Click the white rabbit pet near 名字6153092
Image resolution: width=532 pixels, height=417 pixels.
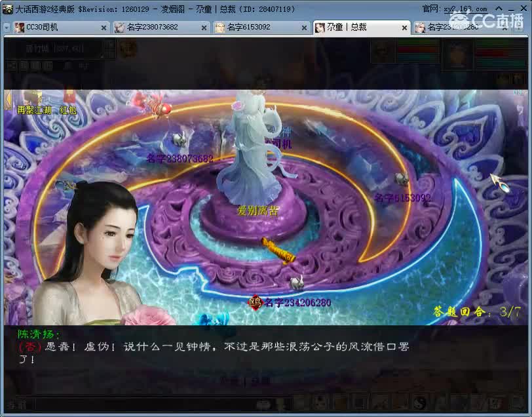click(402, 178)
